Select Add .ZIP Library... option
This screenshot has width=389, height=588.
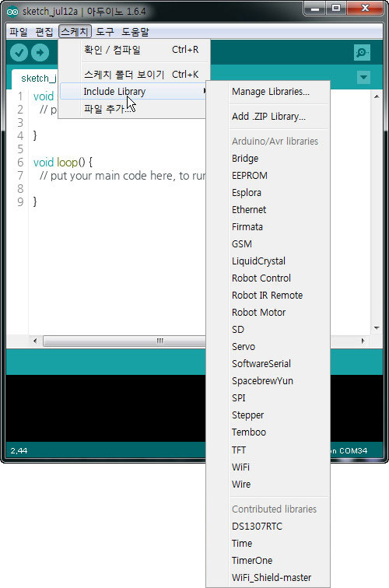(268, 117)
